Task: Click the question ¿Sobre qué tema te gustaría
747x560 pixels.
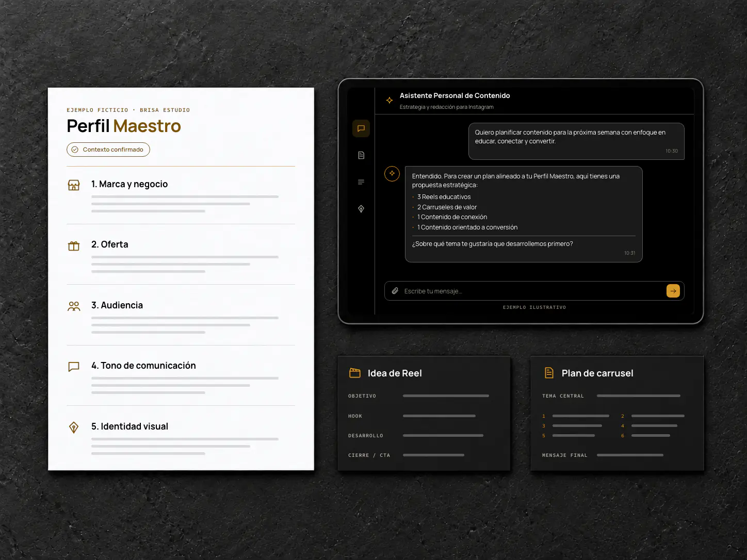Action: coord(492,244)
